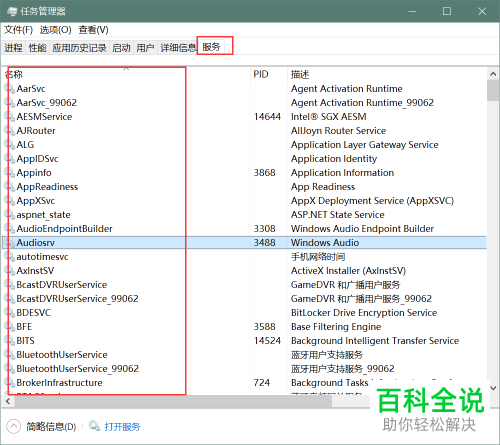Click the vertical scrollbar down arrow
This screenshot has width=500, height=445.
pos(493,388)
